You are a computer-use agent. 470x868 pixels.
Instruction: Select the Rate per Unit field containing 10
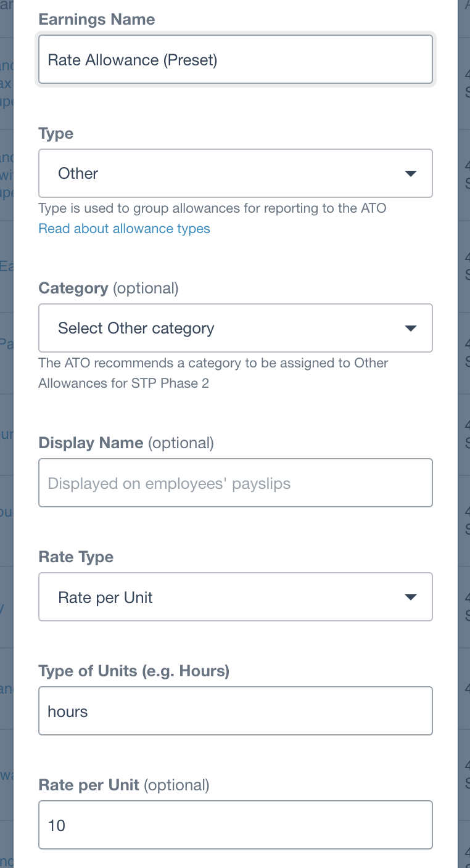(x=235, y=825)
